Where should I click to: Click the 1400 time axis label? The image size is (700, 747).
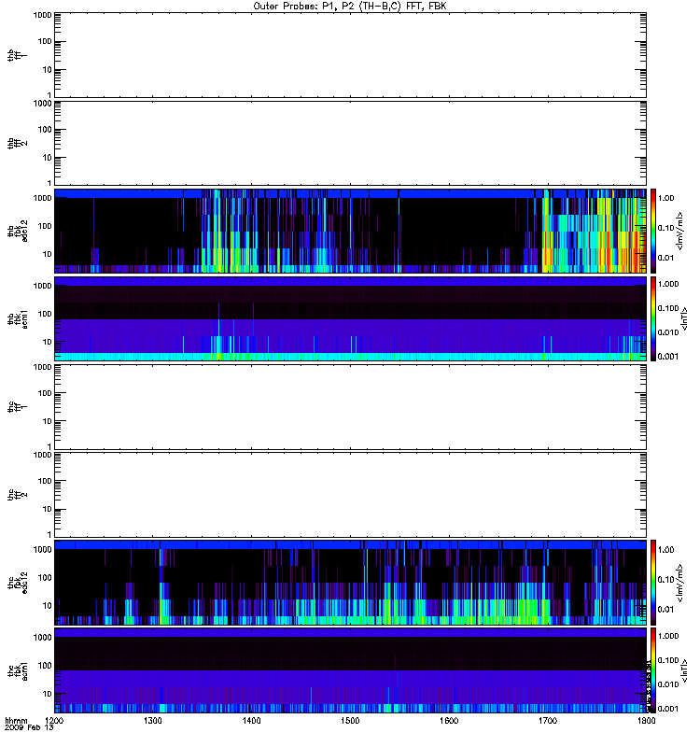point(251,721)
